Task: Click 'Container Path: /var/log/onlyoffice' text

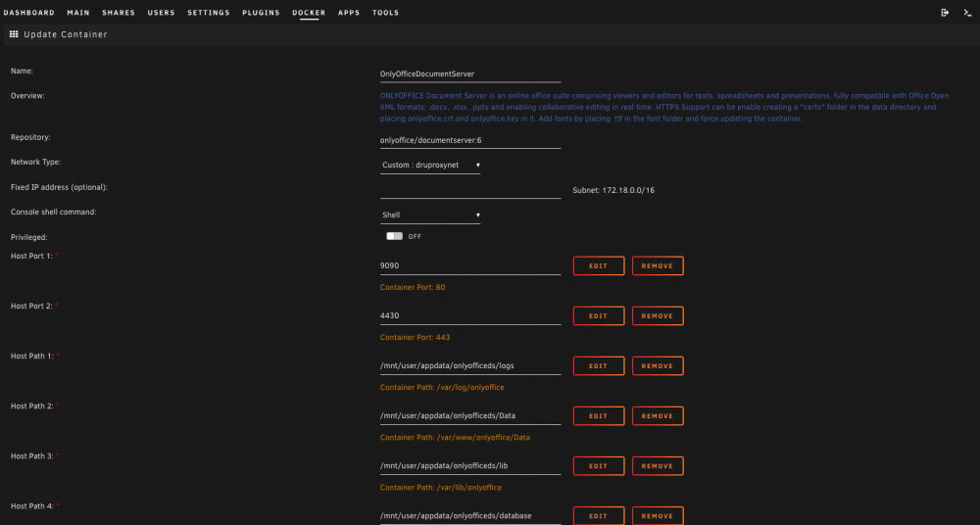Action: point(442,388)
